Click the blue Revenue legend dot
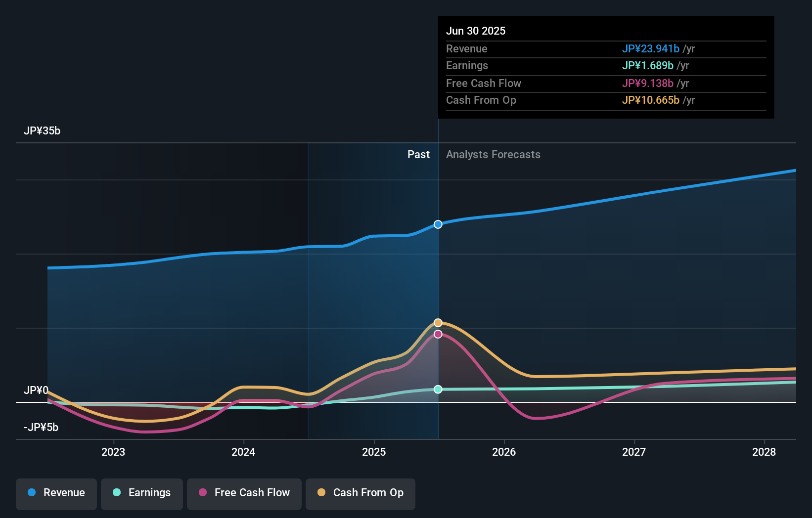This screenshot has height=518, width=812. [x=32, y=492]
